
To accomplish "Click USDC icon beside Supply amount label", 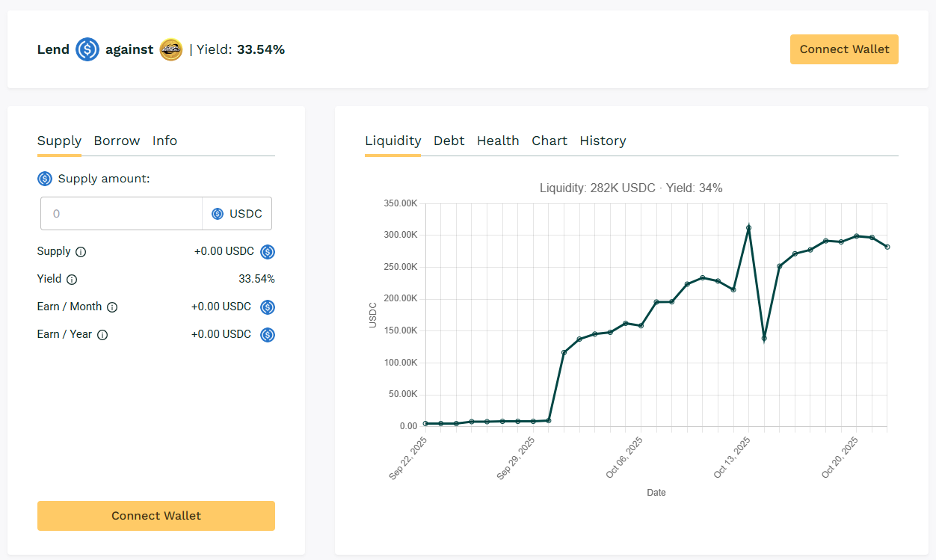I will (45, 179).
